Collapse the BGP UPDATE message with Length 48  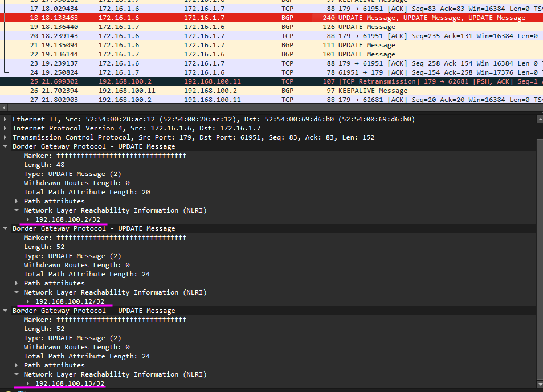[x=5, y=146]
